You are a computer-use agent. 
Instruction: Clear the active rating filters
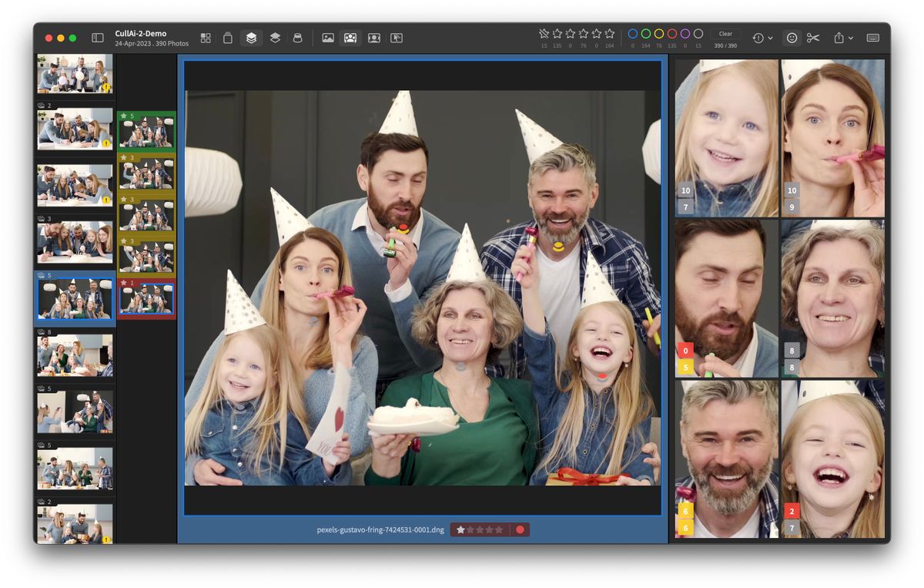coord(725,34)
